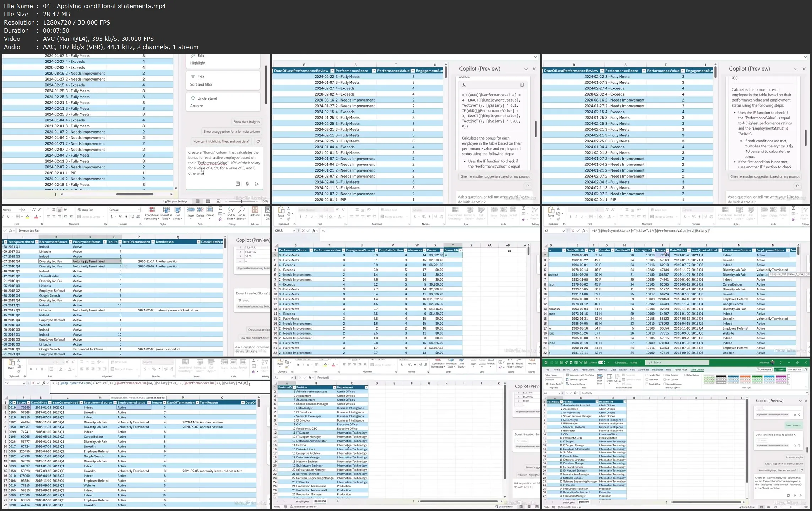Check the First Column checkbox
This screenshot has width=812, height=511.
(x=665, y=375)
